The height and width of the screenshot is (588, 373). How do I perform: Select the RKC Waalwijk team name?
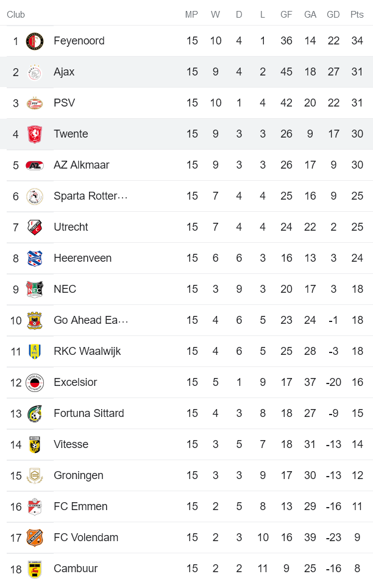coord(87,351)
